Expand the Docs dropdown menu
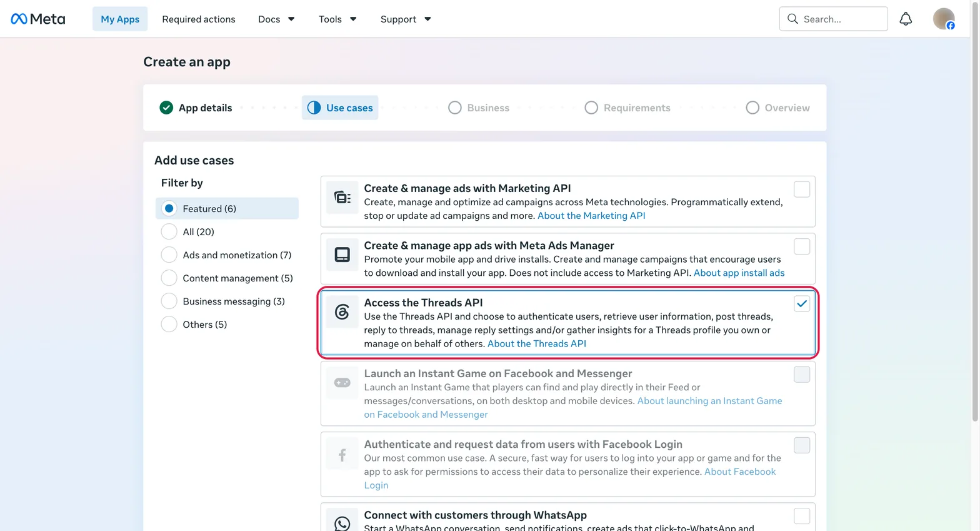Screen dimensions: 980x531 (276, 19)
